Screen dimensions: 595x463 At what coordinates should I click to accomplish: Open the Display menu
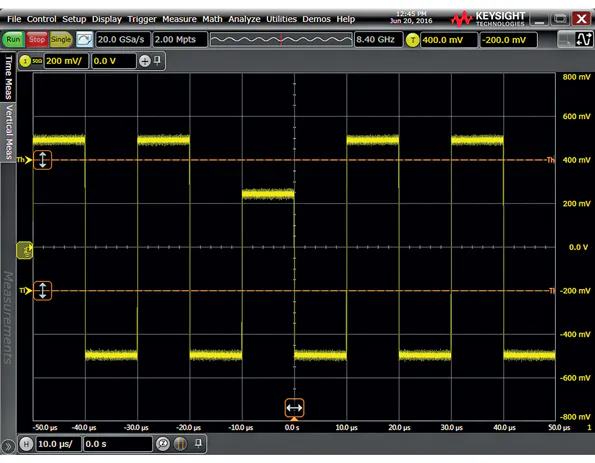[107, 19]
